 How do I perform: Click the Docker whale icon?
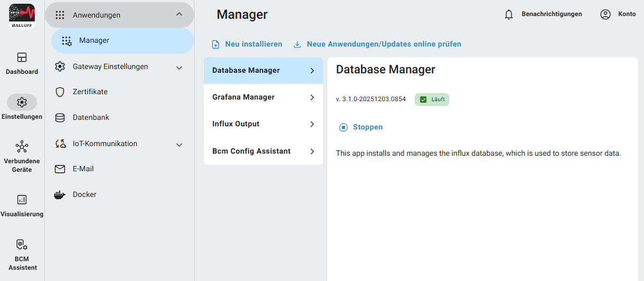60,195
